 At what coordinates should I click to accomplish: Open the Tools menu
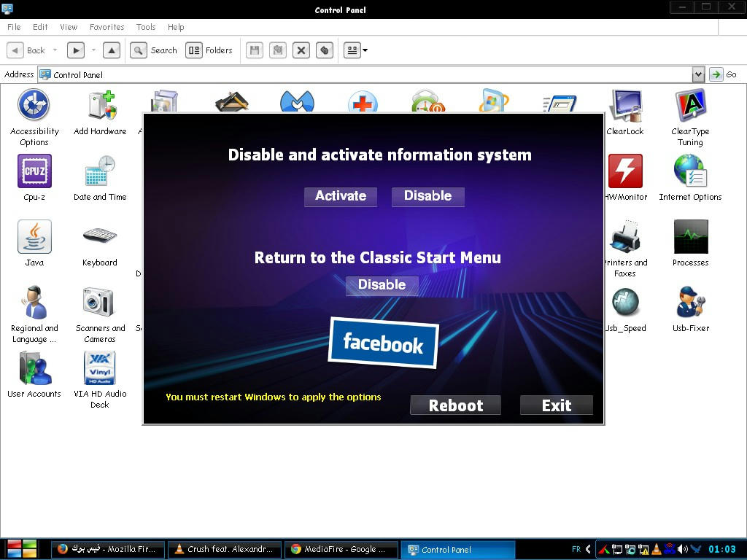pyautogui.click(x=146, y=27)
